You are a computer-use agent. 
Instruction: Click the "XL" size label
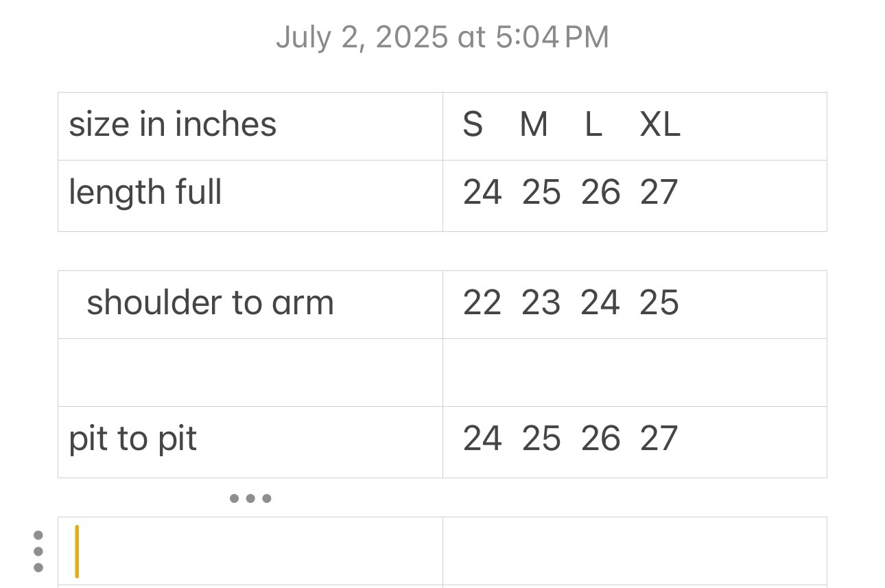tap(660, 126)
